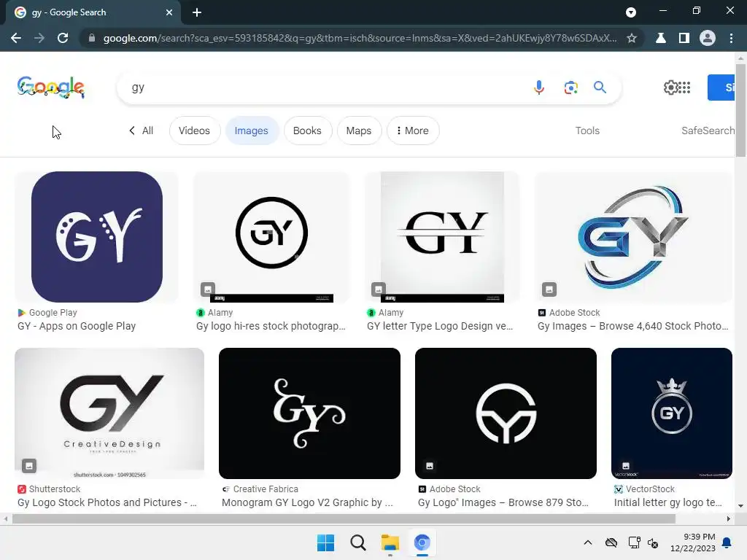
Task: Open 'Monogram GY Logo V2 Graphic' link
Action: click(x=307, y=502)
